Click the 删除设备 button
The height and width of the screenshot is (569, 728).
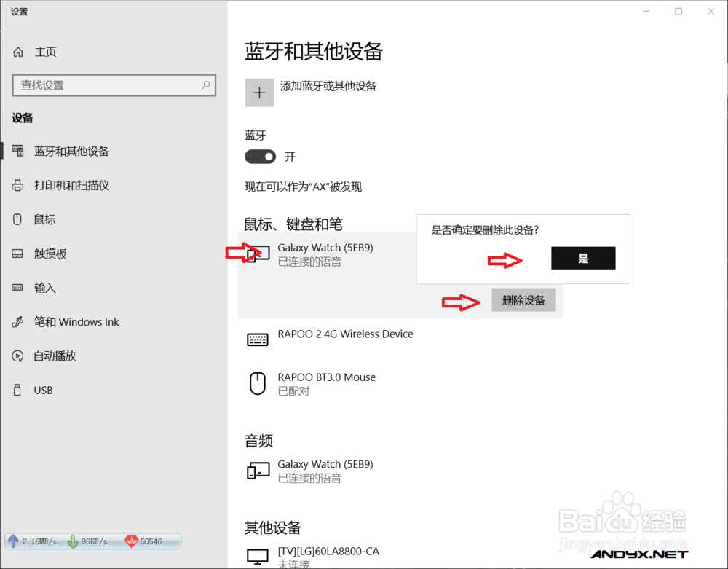(523, 299)
